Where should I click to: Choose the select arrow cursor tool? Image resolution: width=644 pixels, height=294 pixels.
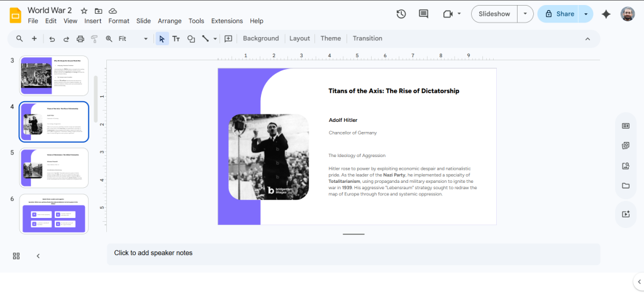tap(162, 38)
